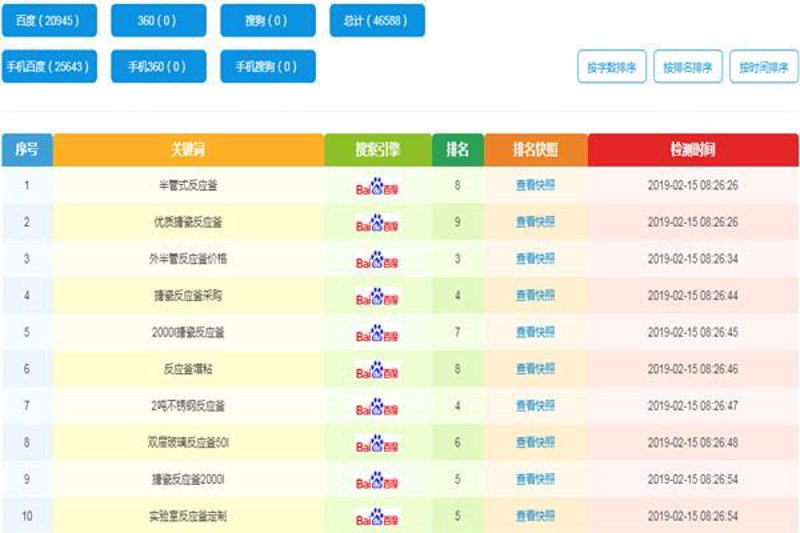Open 查看快照 for 实验室反应釜定制

click(x=535, y=516)
